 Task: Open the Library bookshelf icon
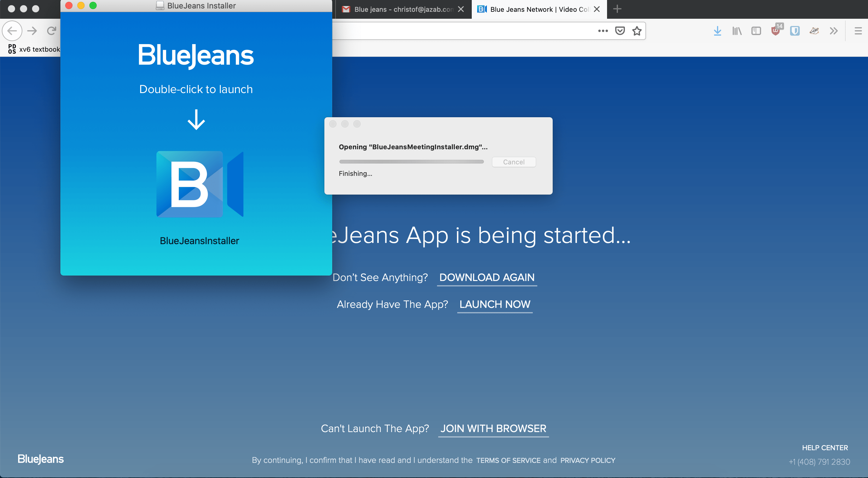click(737, 31)
